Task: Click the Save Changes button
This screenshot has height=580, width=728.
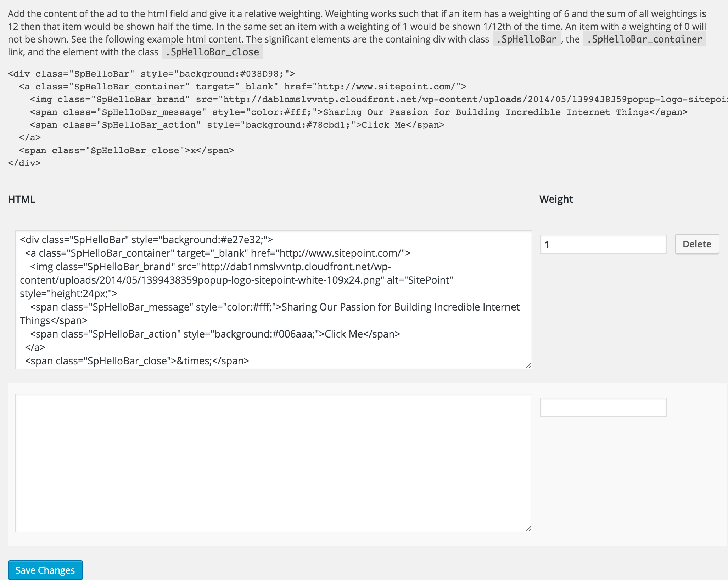Action: point(45,570)
